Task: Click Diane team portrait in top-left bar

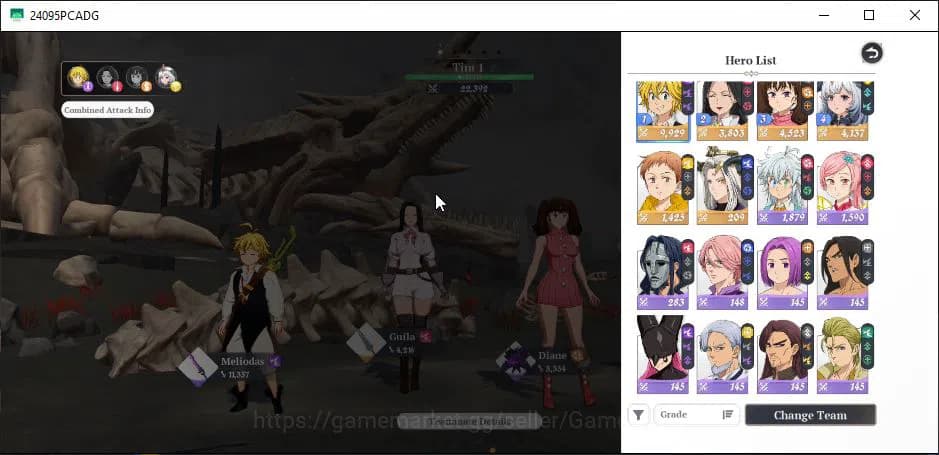Action: (137, 77)
